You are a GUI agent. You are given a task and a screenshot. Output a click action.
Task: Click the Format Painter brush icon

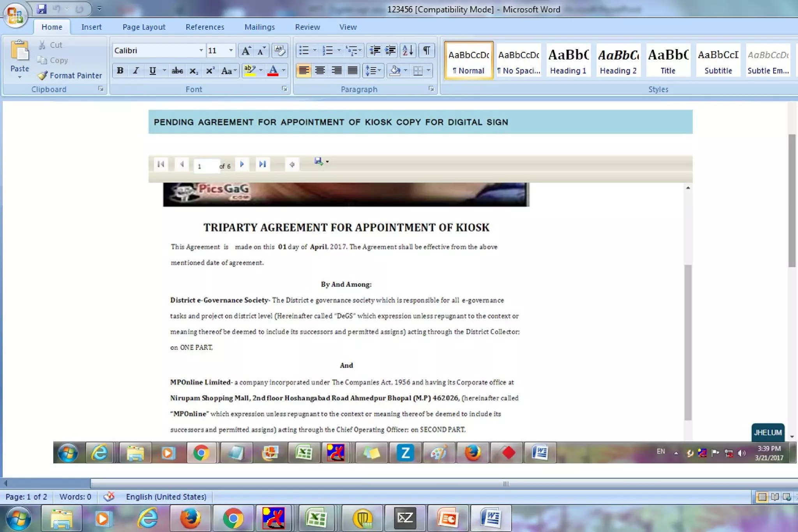click(42, 75)
